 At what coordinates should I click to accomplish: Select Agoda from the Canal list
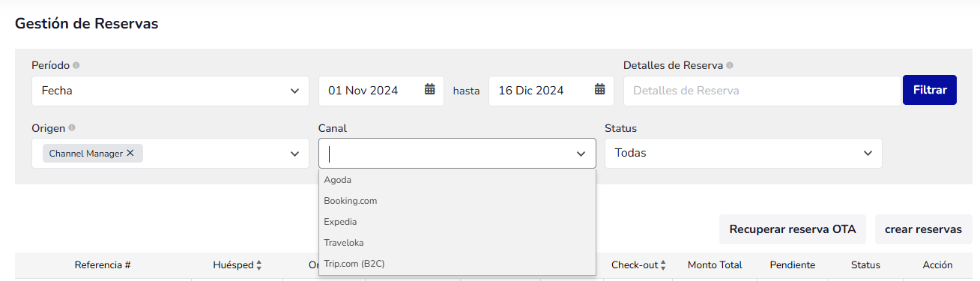pos(457,180)
